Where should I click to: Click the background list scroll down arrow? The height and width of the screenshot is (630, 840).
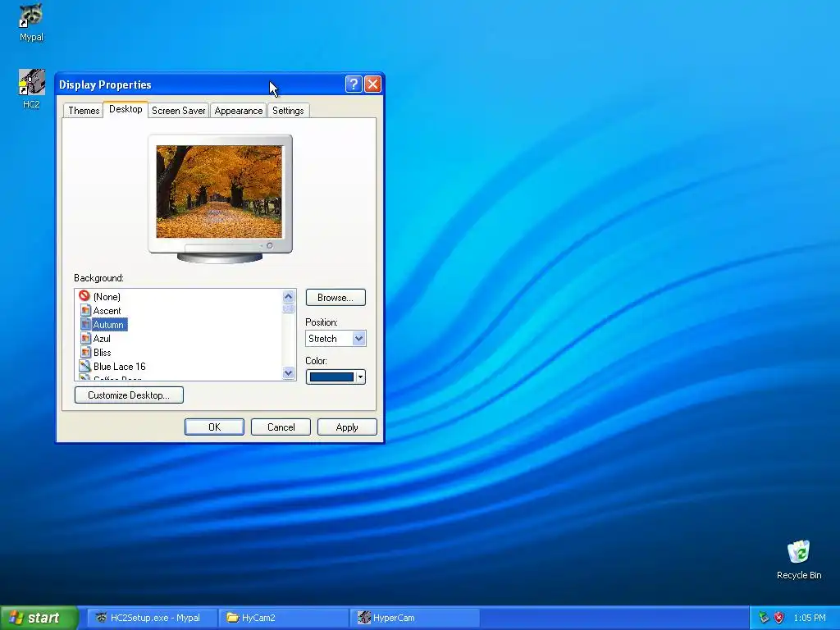point(288,373)
